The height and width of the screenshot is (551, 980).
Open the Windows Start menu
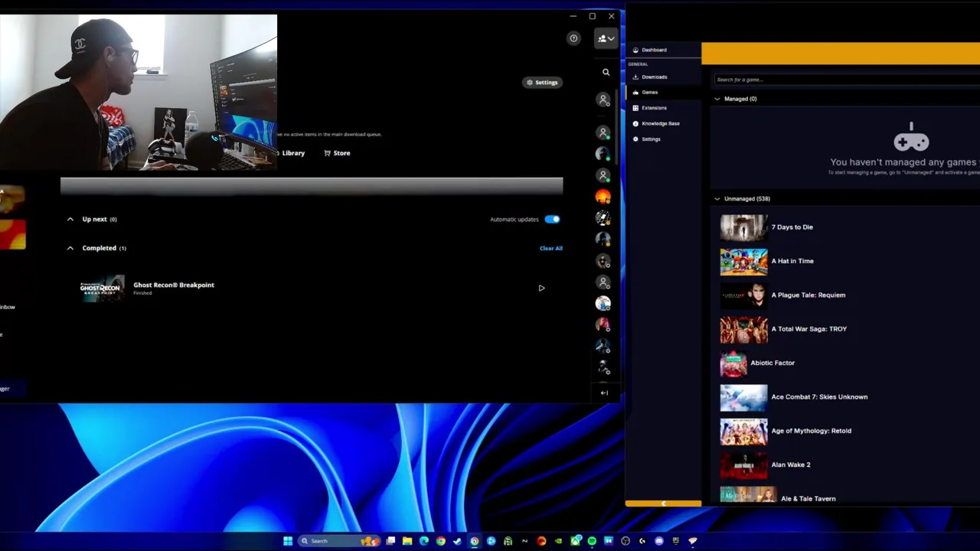pyautogui.click(x=288, y=541)
